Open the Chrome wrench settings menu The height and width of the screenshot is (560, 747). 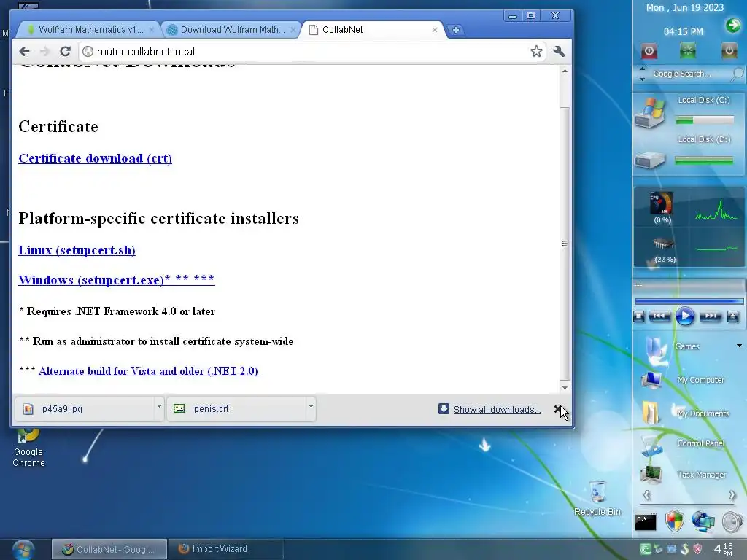point(559,52)
